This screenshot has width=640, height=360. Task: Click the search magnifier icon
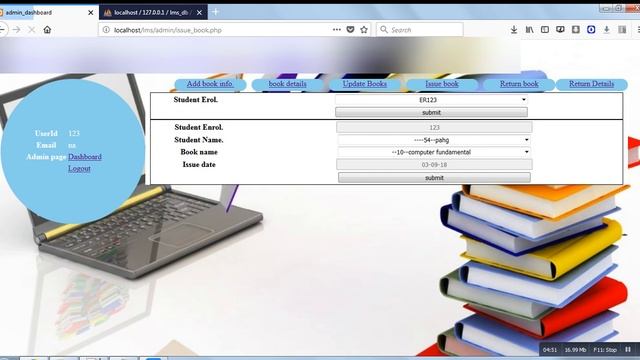point(384,30)
